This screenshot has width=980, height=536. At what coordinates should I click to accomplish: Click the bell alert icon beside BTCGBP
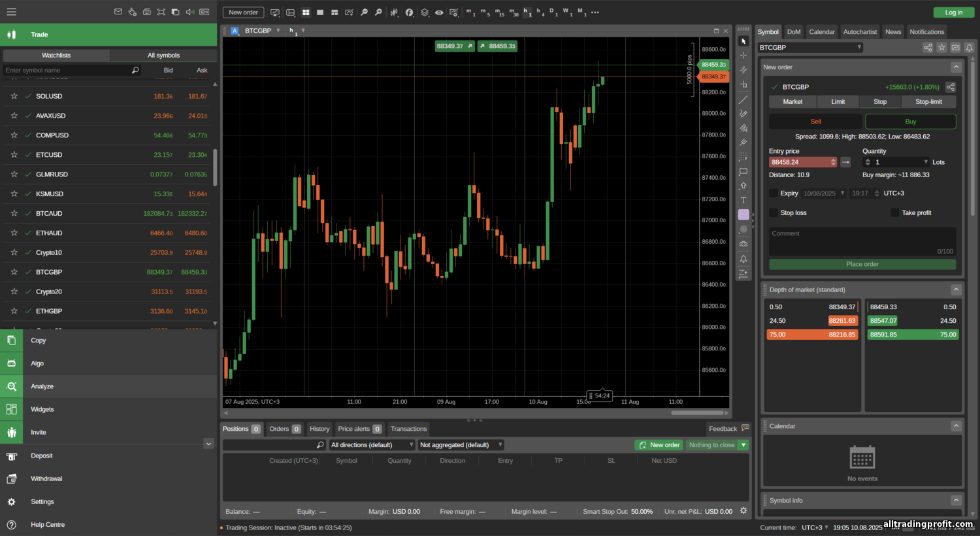970,48
